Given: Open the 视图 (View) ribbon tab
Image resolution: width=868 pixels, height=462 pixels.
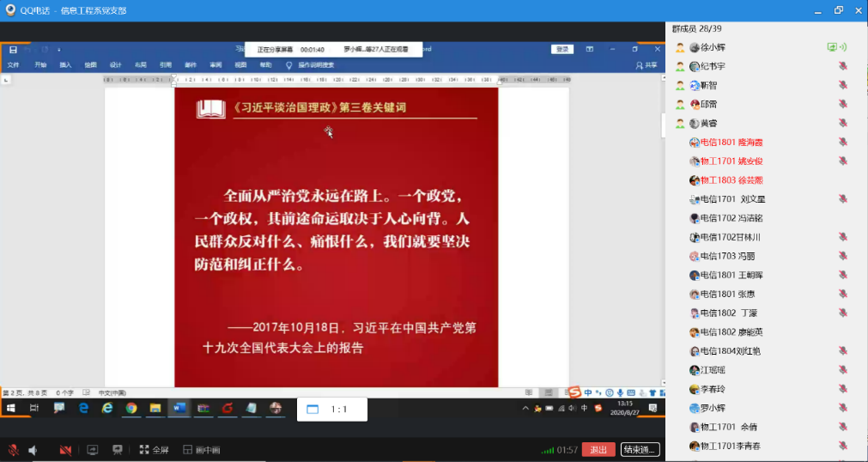Looking at the screenshot, I should [x=240, y=65].
